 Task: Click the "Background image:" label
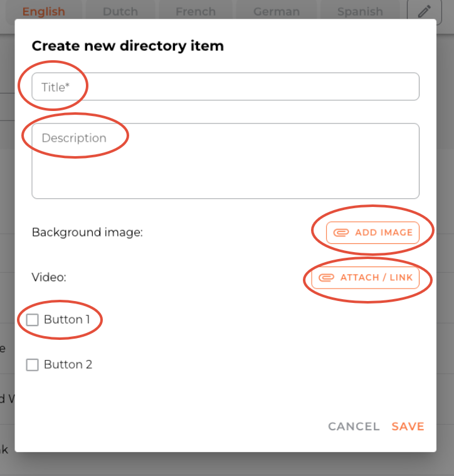click(87, 233)
